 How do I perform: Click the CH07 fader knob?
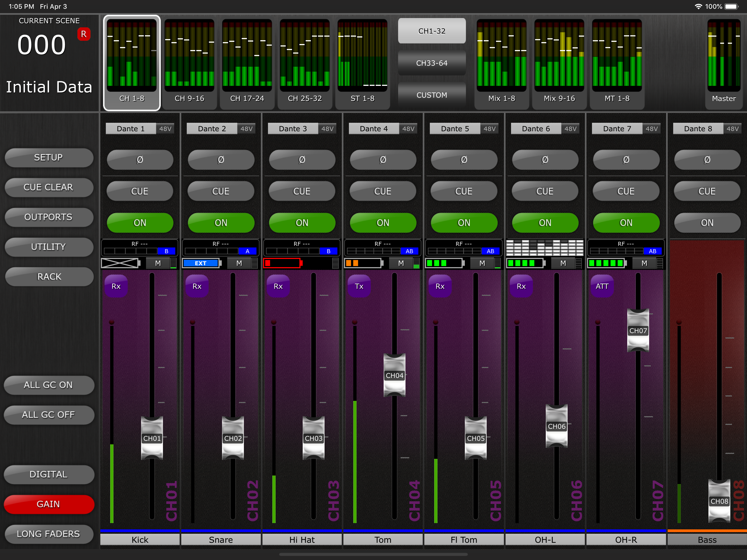[638, 331]
